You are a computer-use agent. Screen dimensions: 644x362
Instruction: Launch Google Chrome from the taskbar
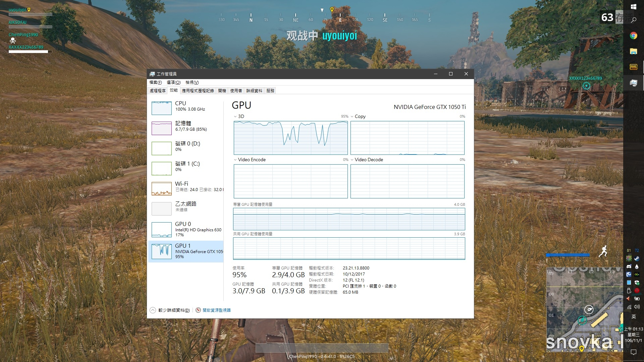(633, 36)
